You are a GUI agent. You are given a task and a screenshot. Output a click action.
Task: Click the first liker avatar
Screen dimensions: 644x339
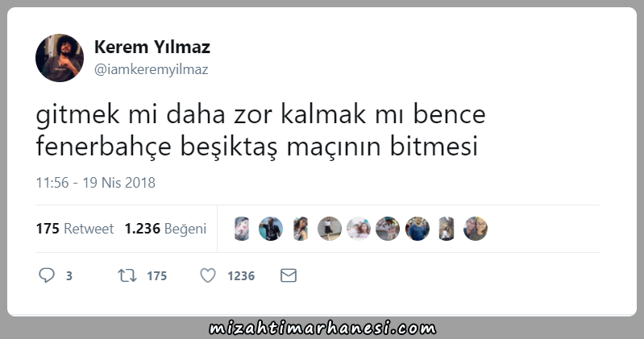coord(242,229)
